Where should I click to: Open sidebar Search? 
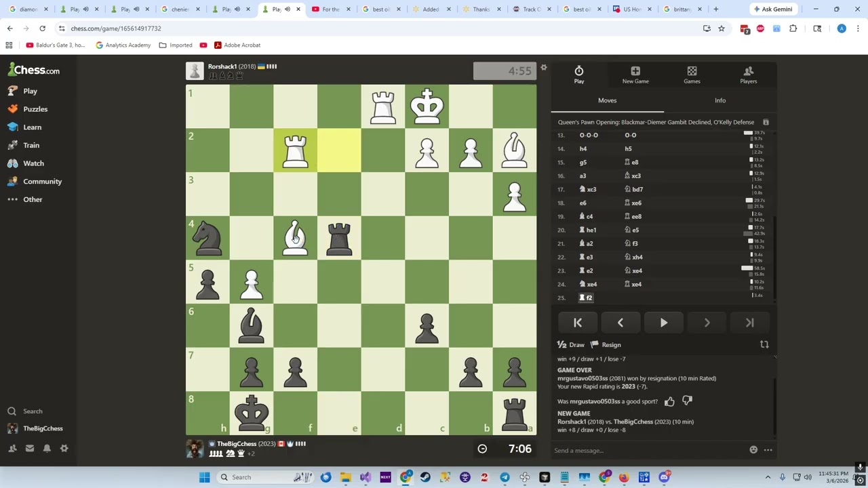25,411
